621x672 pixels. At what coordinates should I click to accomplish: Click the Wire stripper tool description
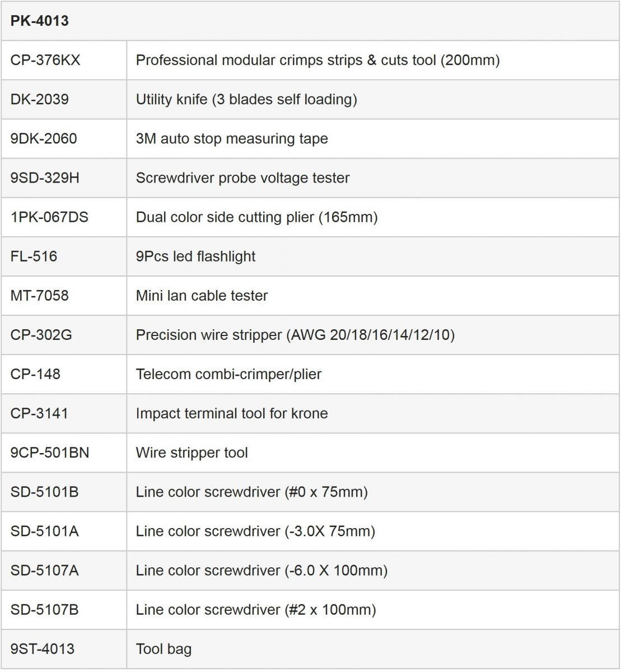(x=192, y=452)
